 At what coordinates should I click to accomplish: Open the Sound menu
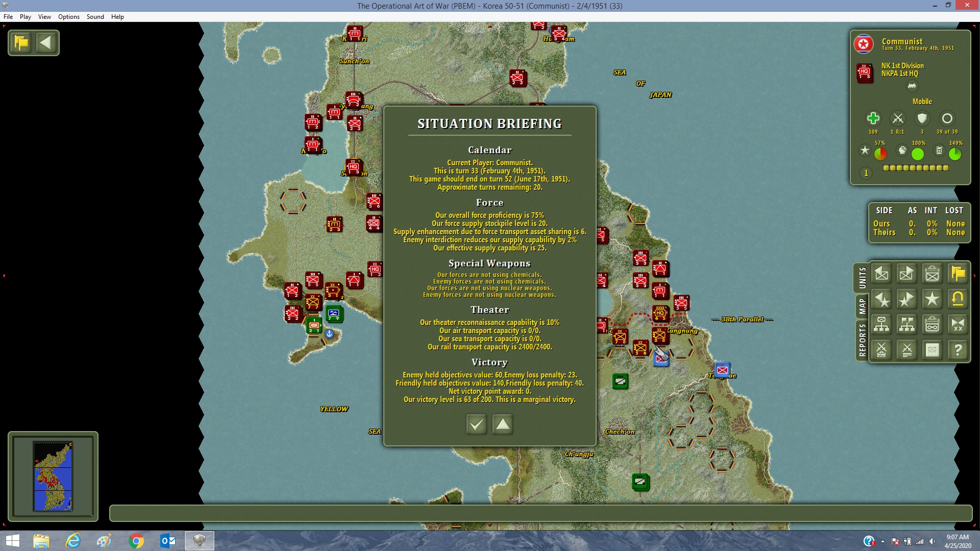(x=95, y=17)
